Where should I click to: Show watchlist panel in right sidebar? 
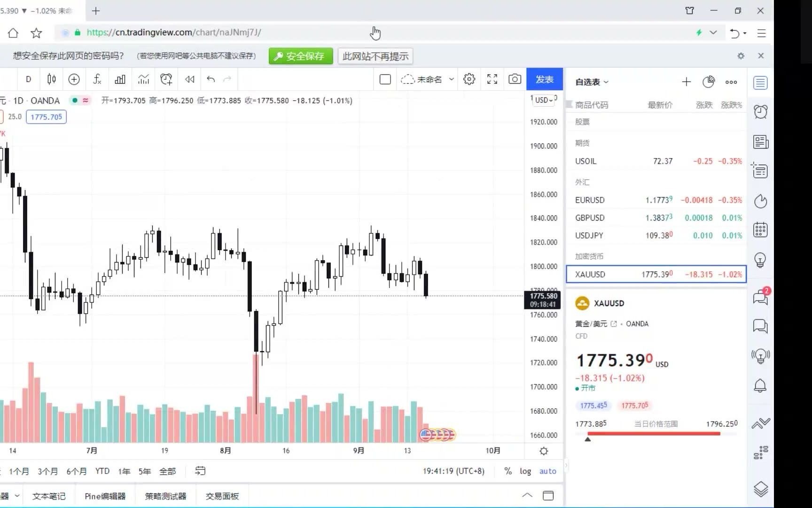[760, 83]
